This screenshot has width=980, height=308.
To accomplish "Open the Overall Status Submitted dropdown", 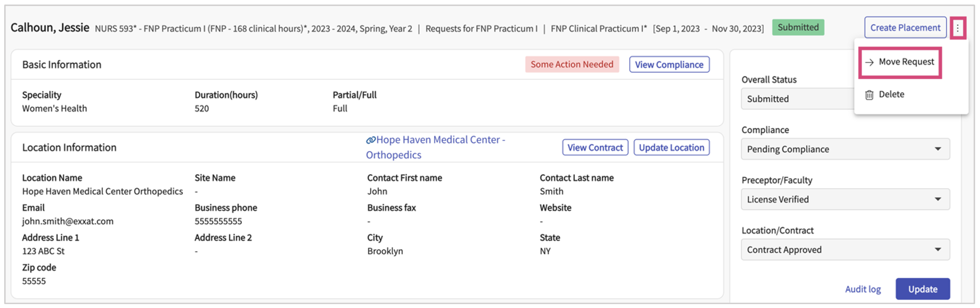I will tap(797, 99).
